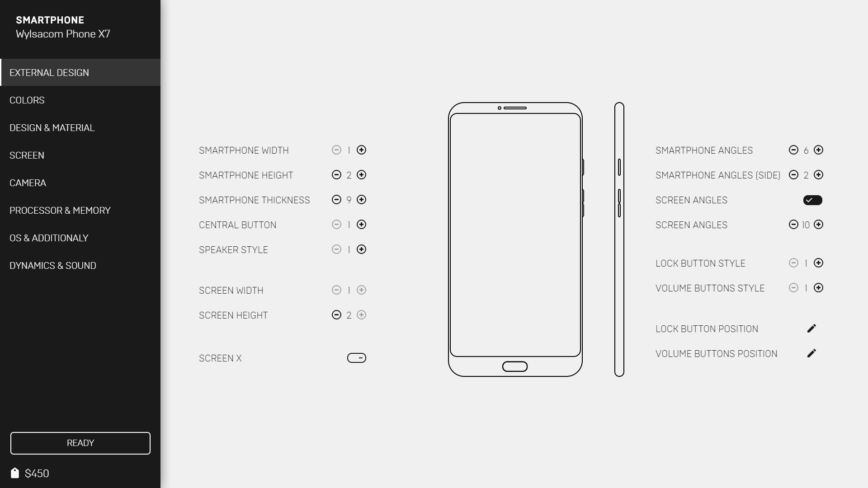The height and width of the screenshot is (488, 868).
Task: Click the decrement icon for SMARTPHONE ANGLES SIDE
Action: pos(793,175)
